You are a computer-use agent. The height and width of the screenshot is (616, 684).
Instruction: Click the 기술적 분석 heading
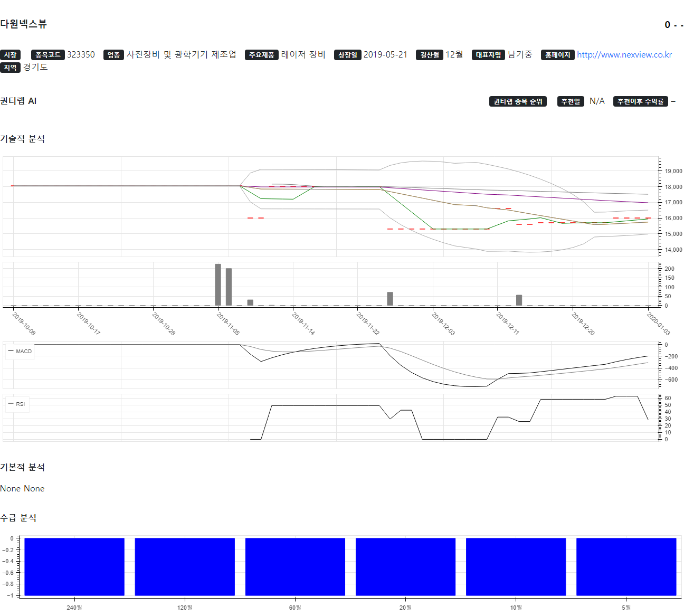(x=23, y=139)
